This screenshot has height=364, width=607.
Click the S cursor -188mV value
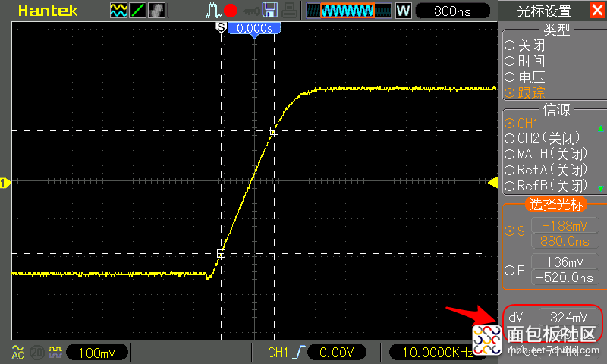coord(565,225)
